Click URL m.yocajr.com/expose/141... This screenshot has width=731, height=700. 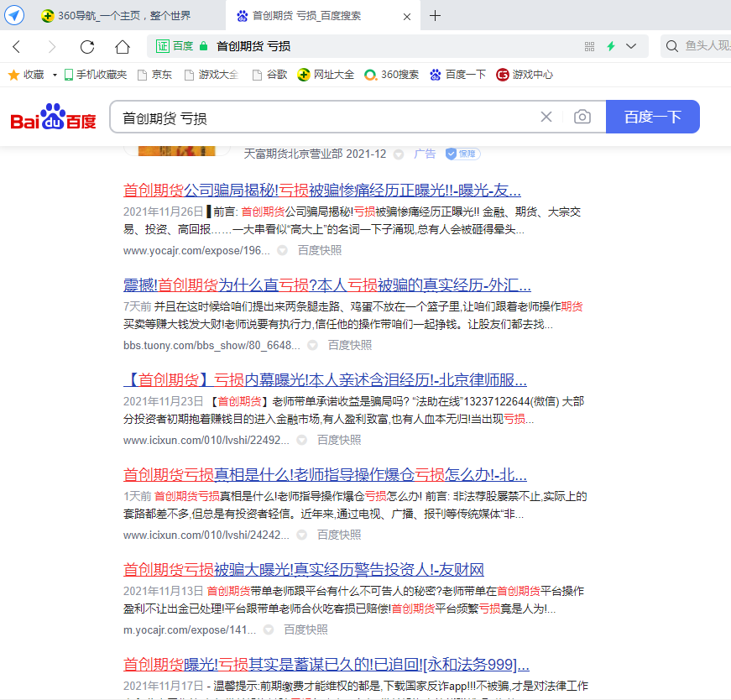coord(190,629)
